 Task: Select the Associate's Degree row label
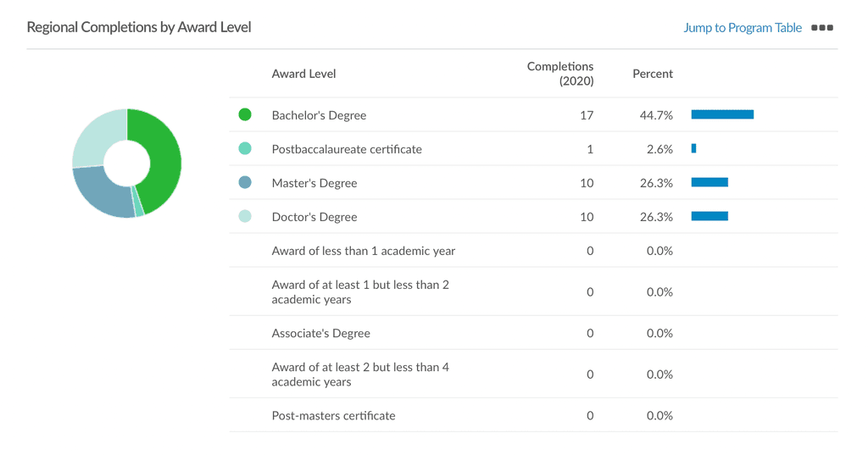320,333
